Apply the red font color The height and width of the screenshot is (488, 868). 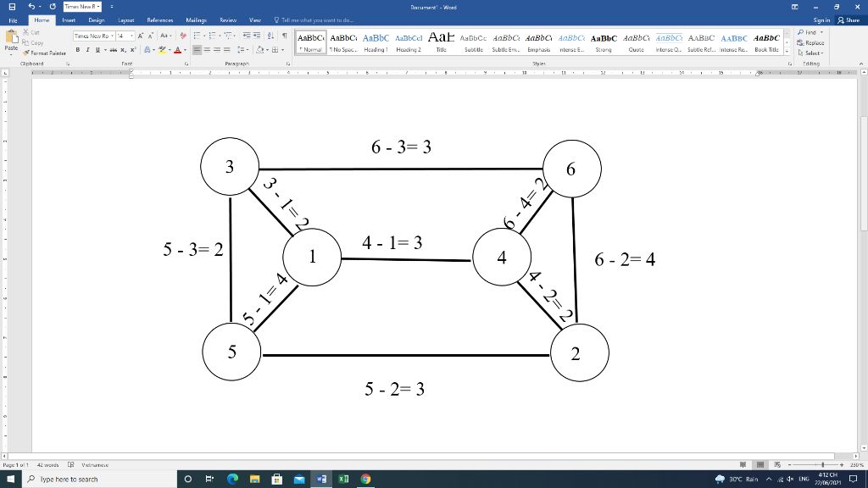point(177,50)
